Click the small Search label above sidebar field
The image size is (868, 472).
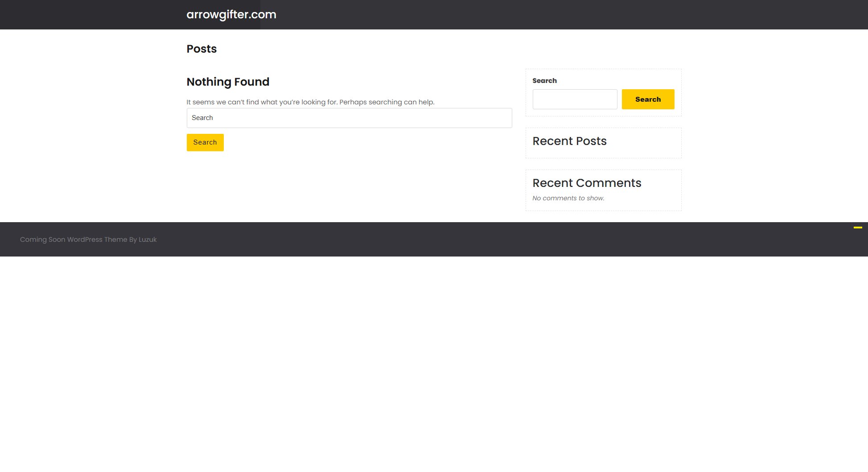544,81
